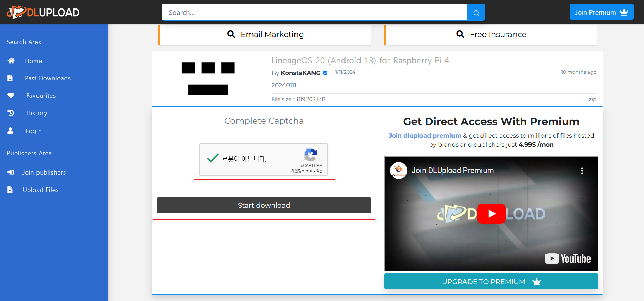Click the DLUpload logo

43,12
